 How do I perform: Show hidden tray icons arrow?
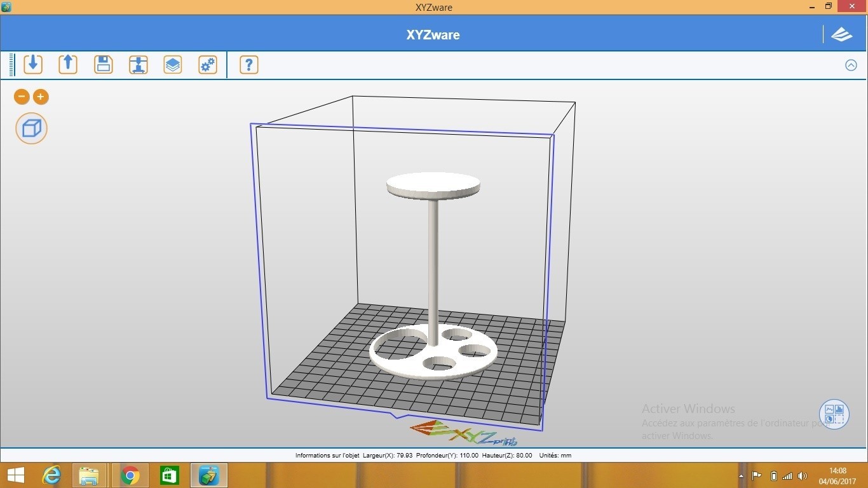point(741,476)
